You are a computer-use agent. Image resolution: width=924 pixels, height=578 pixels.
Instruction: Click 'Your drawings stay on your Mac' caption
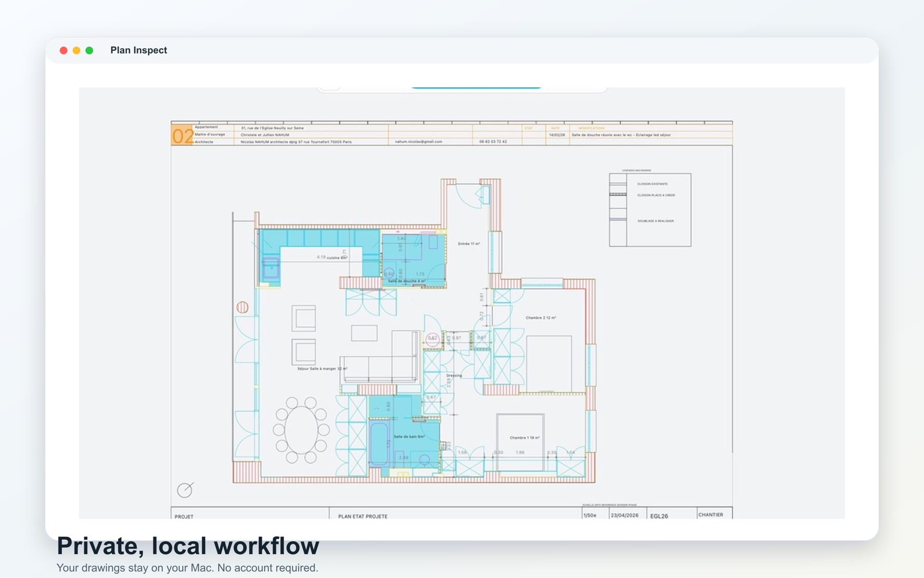click(134, 568)
